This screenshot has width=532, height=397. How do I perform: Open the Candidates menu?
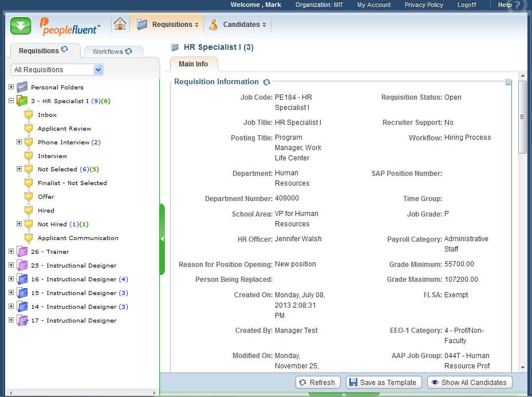tap(238, 25)
